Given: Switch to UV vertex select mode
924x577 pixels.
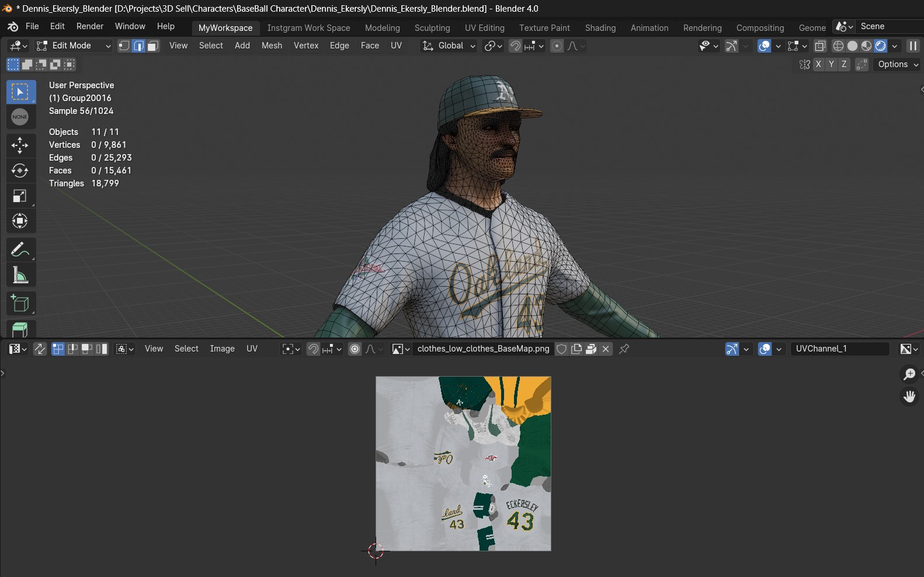Looking at the screenshot, I should coord(58,349).
